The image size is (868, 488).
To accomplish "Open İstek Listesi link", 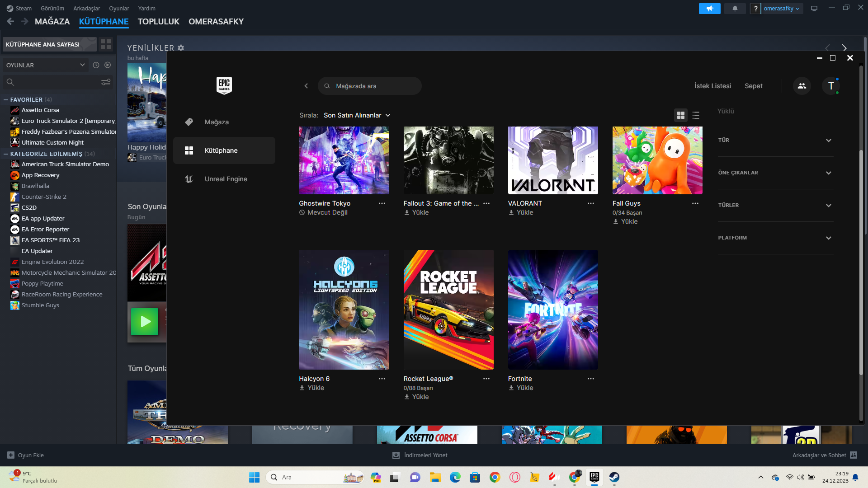I will coord(712,86).
